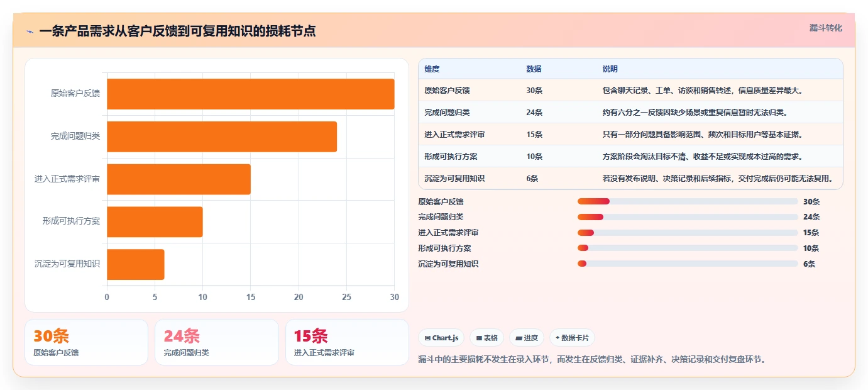Image resolution: width=868 pixels, height=390 pixels.
Task: Select the 原始客户反馈 bar in the chart
Action: click(251, 94)
